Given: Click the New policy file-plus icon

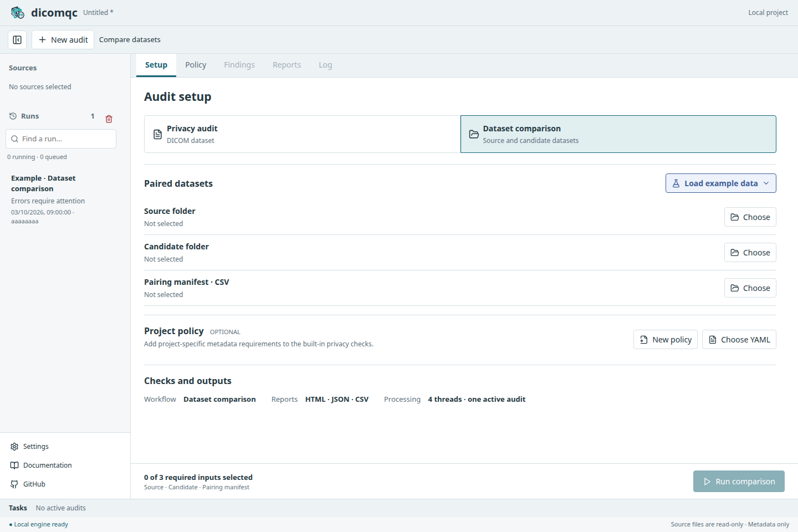Looking at the screenshot, I should tap(644, 340).
